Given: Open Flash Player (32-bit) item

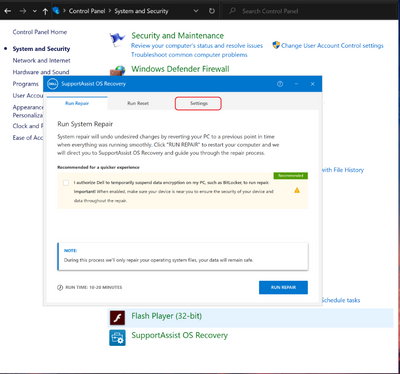Looking at the screenshot, I should tap(166, 316).
